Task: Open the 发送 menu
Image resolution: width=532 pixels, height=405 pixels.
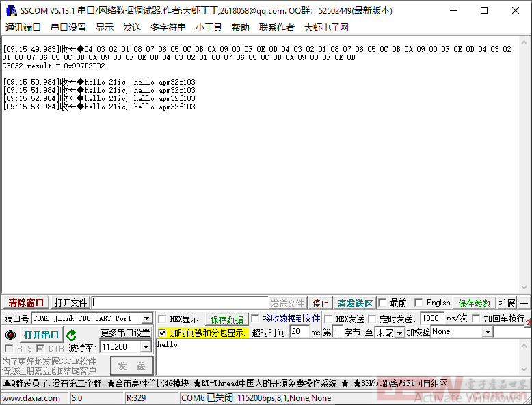Action: pos(132,27)
